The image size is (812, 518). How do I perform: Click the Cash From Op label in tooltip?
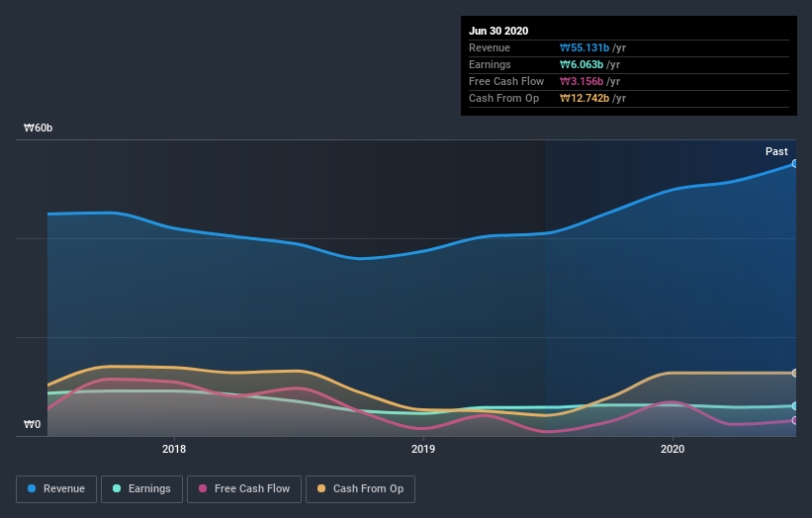(503, 98)
